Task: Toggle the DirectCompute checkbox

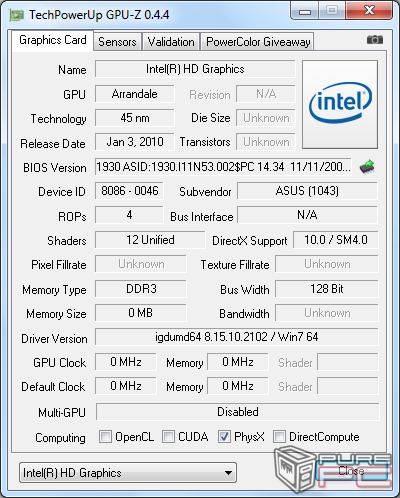Action: 279,436
